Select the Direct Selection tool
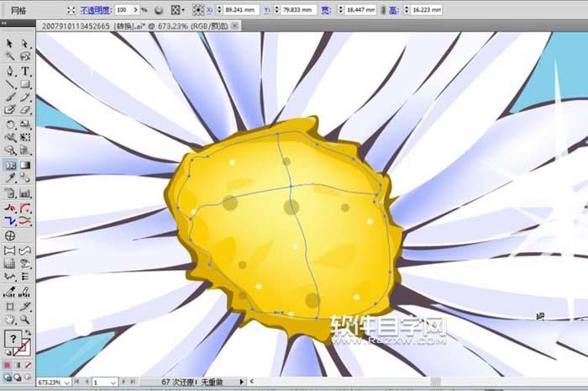Viewport: 588px width, 391px height. [x=25, y=44]
